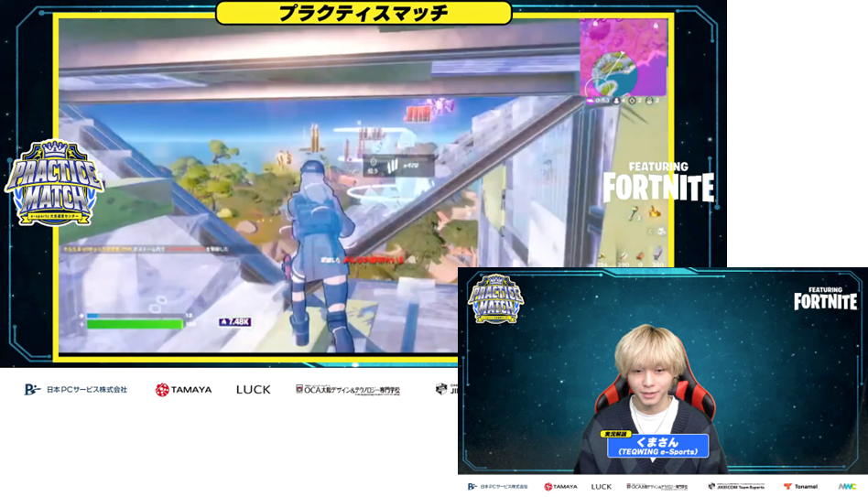Click the プラクティスマッチ title banner

point(363,13)
